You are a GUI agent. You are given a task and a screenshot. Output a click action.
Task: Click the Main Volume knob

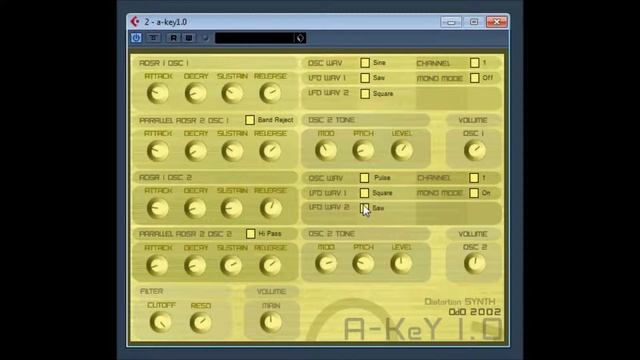(x=271, y=322)
